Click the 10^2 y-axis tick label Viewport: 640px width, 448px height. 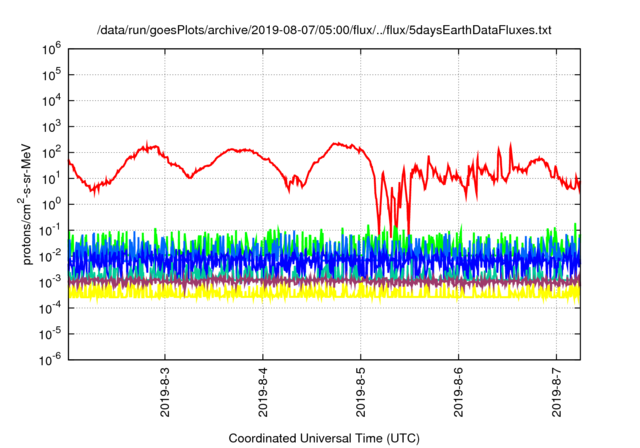click(51, 153)
